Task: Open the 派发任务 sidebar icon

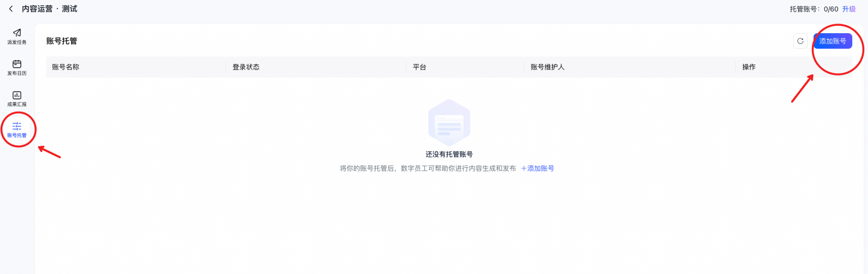Action: (17, 33)
